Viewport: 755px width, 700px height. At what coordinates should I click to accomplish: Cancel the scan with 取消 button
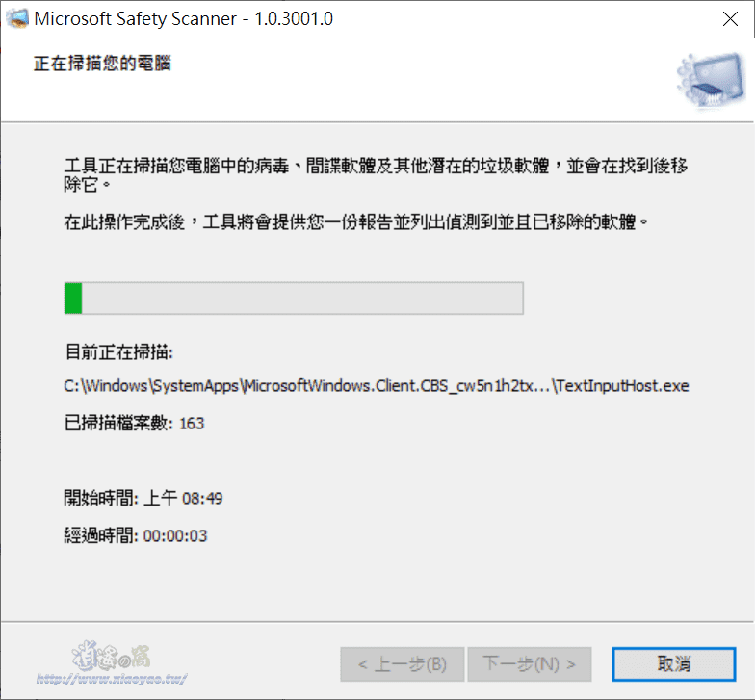[674, 664]
